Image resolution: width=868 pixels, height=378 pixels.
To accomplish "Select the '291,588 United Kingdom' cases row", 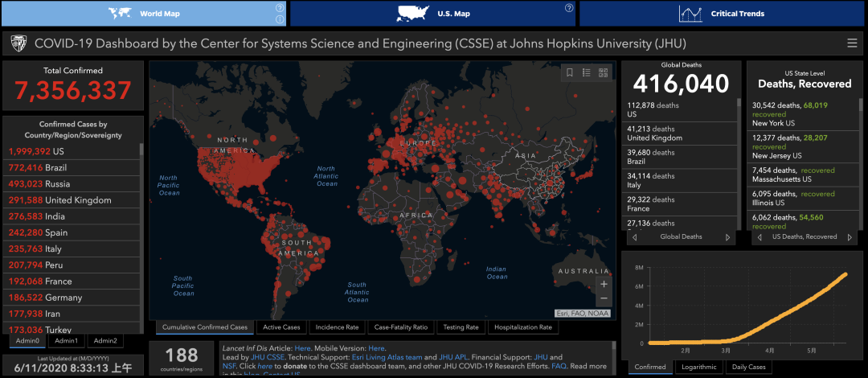I will [72, 200].
